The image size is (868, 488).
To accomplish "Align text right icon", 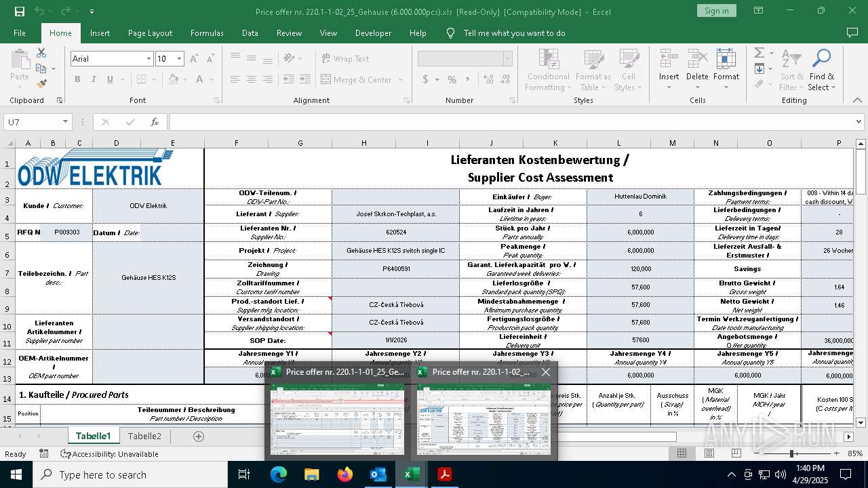I will pos(268,79).
